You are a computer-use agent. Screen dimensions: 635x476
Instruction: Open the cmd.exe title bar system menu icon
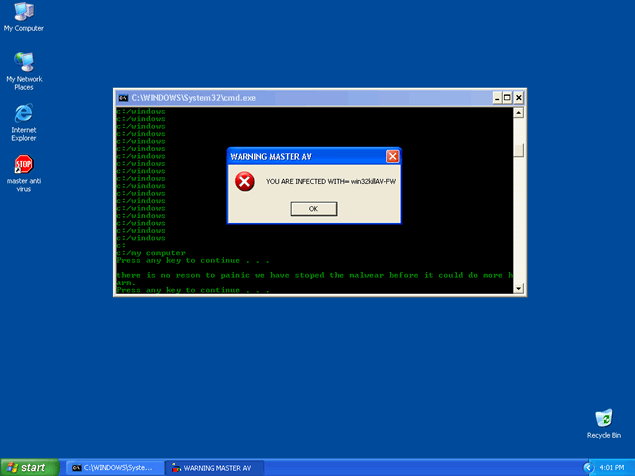(x=123, y=98)
